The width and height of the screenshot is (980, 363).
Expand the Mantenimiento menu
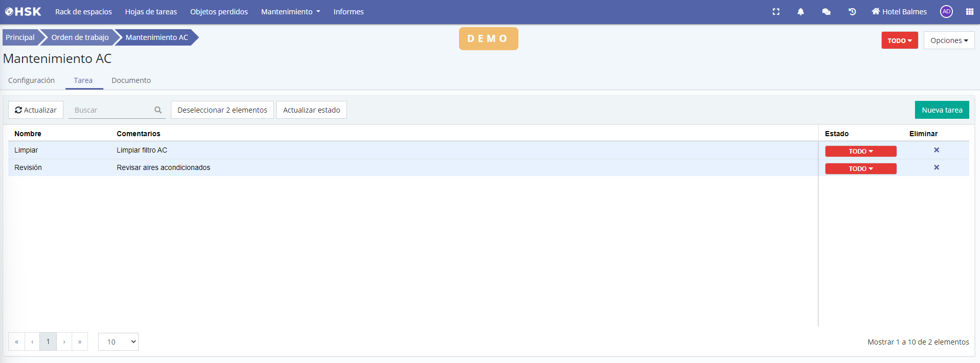pyautogui.click(x=290, y=12)
